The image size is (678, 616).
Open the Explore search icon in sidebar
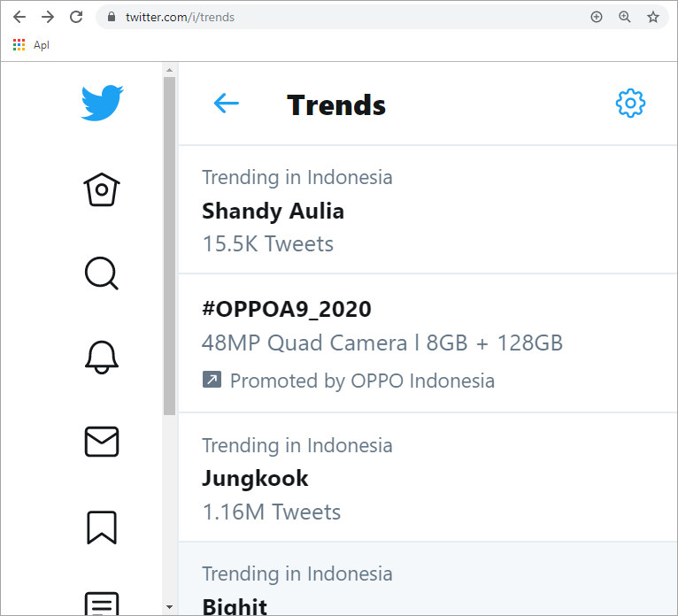(102, 273)
